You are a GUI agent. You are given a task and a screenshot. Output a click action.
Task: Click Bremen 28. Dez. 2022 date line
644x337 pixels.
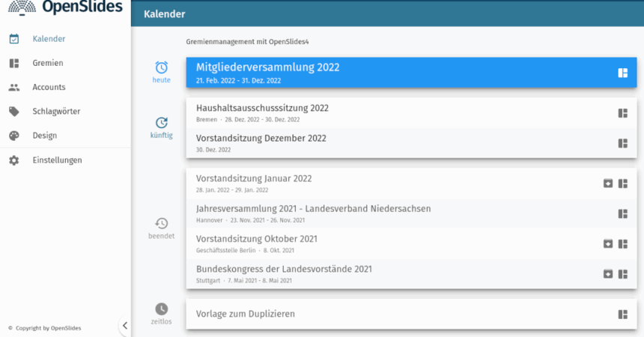tap(248, 120)
